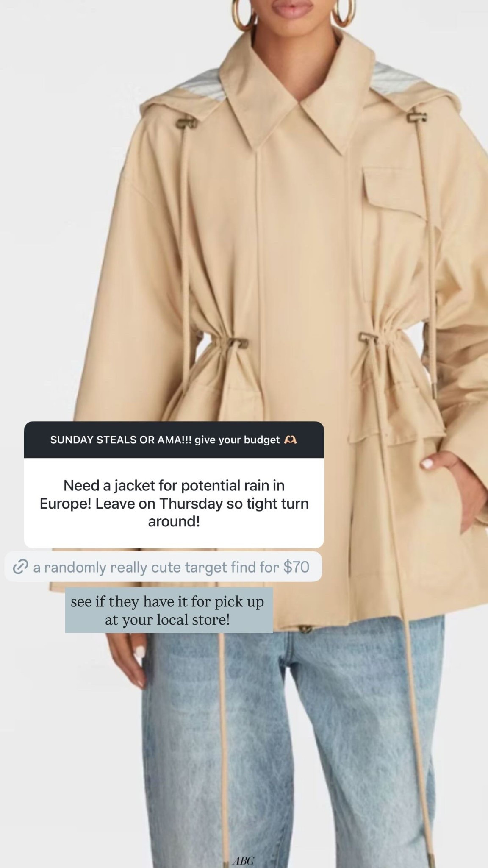Tap the light blue jeans
488x868 pixels.
(x=297, y=746)
